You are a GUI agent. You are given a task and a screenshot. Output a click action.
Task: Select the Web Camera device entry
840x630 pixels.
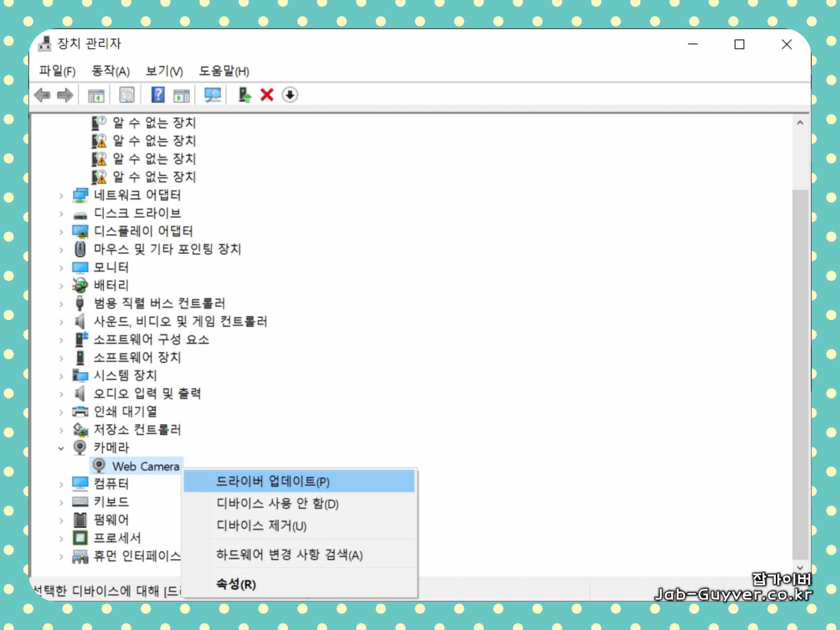[145, 466]
